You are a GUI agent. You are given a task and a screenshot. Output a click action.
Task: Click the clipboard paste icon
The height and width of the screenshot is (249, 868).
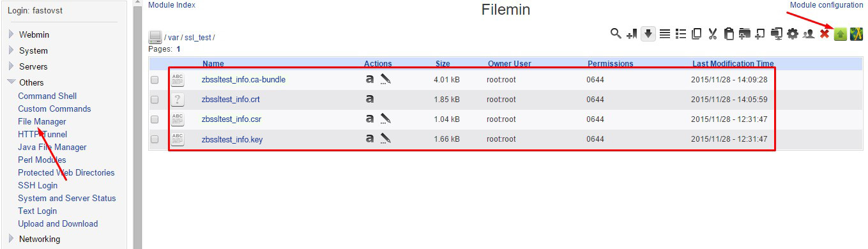click(x=729, y=34)
